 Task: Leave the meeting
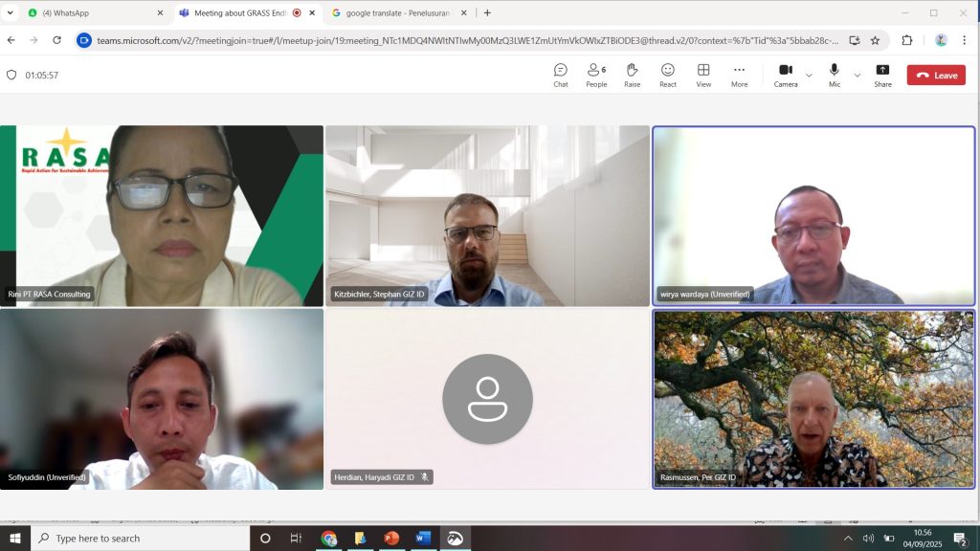pyautogui.click(x=936, y=75)
